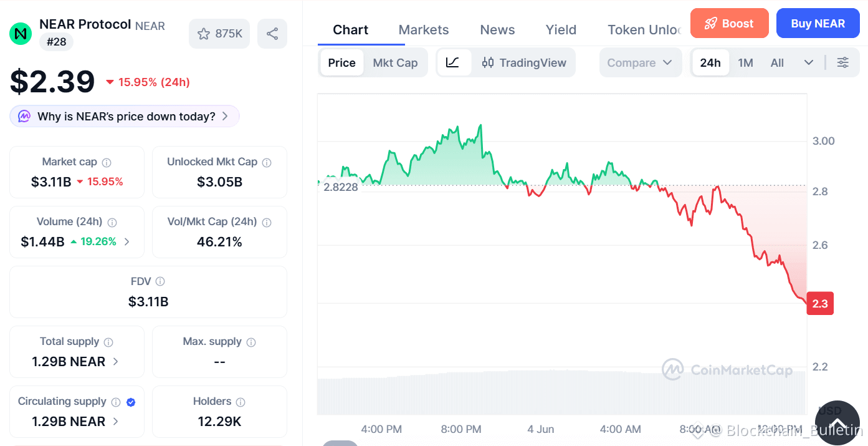The height and width of the screenshot is (446, 868).
Task: Open 'Why is NEAR's price down today?'
Action: [125, 116]
